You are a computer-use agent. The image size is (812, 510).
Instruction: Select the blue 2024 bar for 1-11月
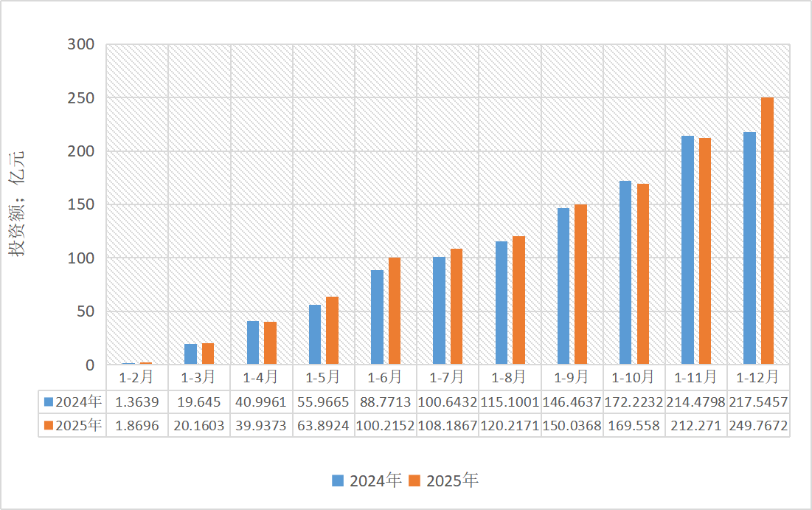click(x=687, y=250)
